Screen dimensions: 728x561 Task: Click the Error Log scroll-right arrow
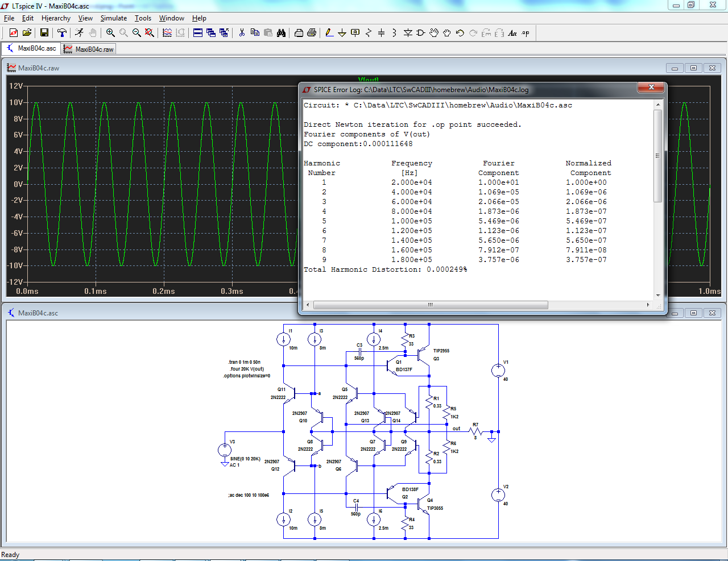pyautogui.click(x=648, y=305)
